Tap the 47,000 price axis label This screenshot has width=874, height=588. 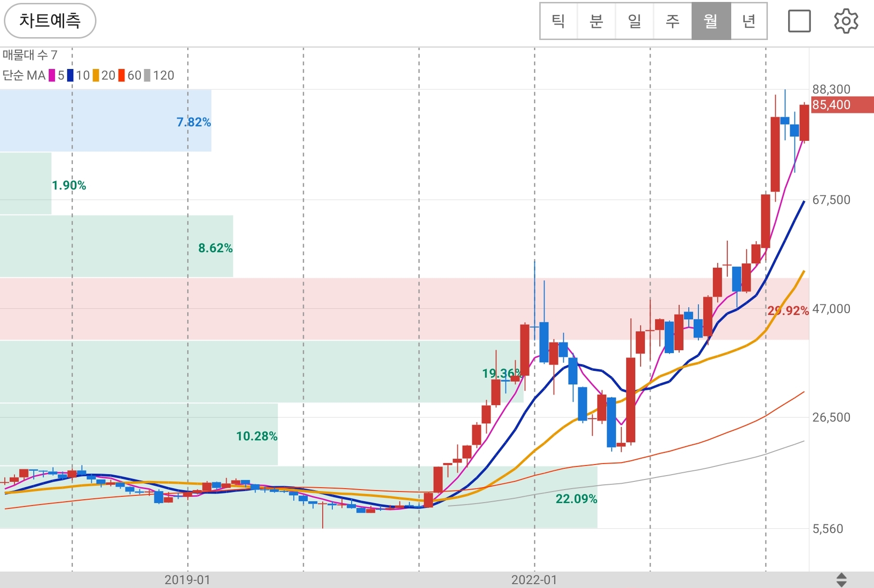click(x=831, y=309)
